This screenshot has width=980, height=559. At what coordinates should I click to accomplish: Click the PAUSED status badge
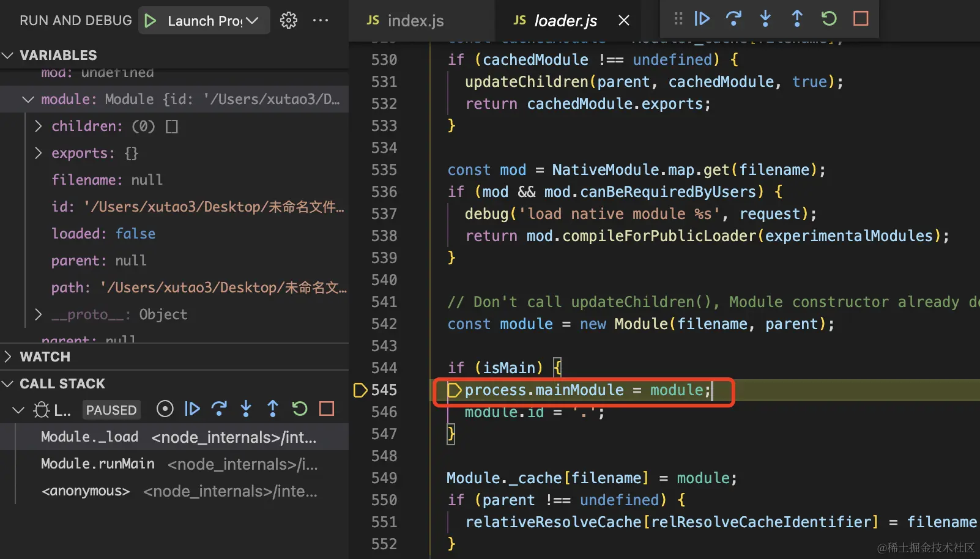click(111, 410)
